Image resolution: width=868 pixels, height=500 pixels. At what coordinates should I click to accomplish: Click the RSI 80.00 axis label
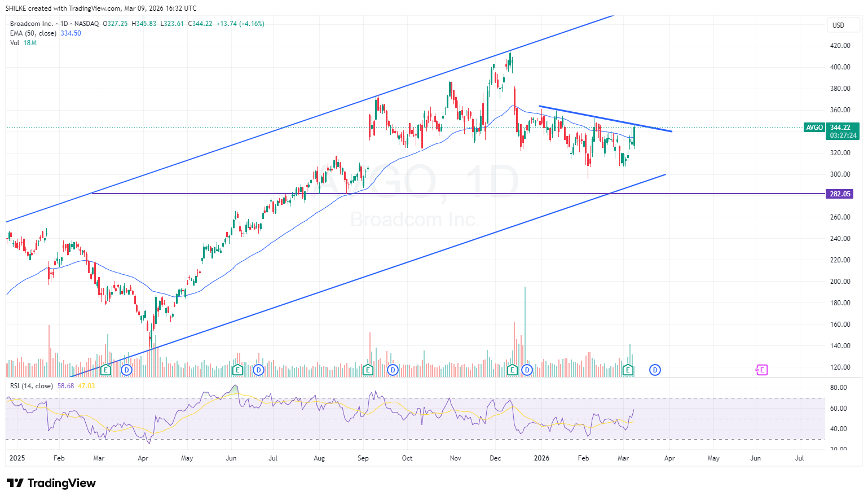[839, 388]
